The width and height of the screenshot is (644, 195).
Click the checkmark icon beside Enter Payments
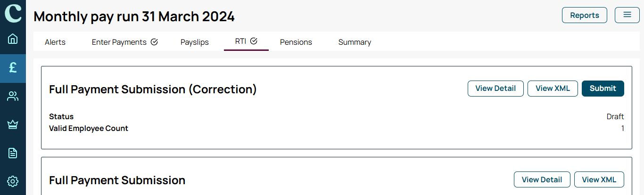pyautogui.click(x=154, y=42)
